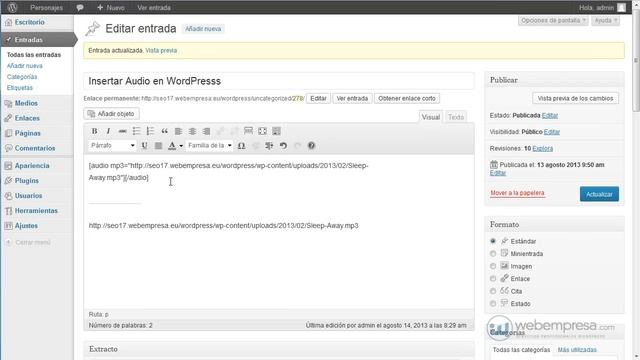Increase paragraph indent

[269, 146]
